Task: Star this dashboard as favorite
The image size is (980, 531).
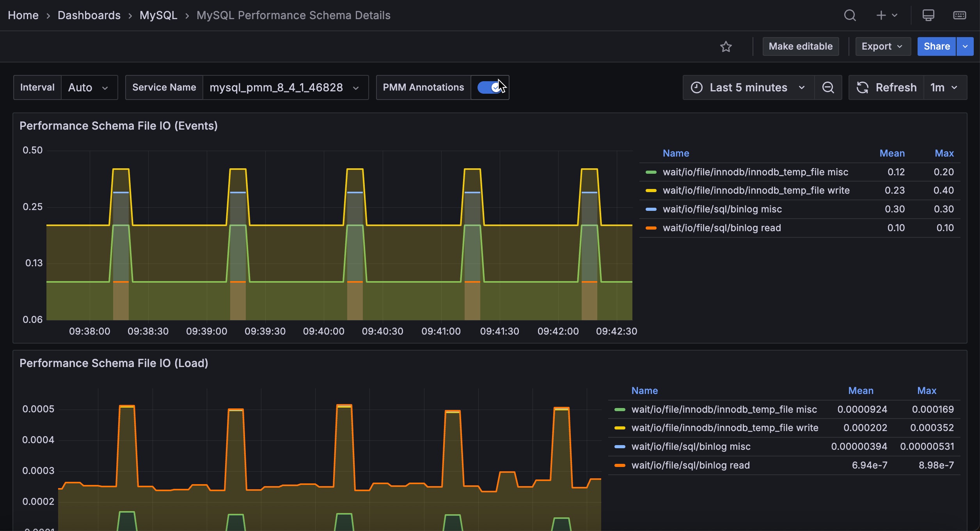Action: [x=726, y=46]
